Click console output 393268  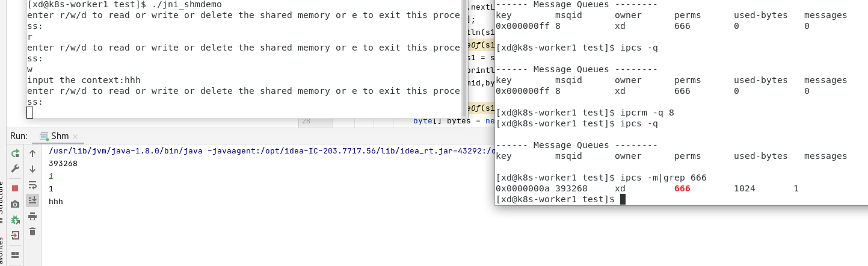pyautogui.click(x=63, y=163)
